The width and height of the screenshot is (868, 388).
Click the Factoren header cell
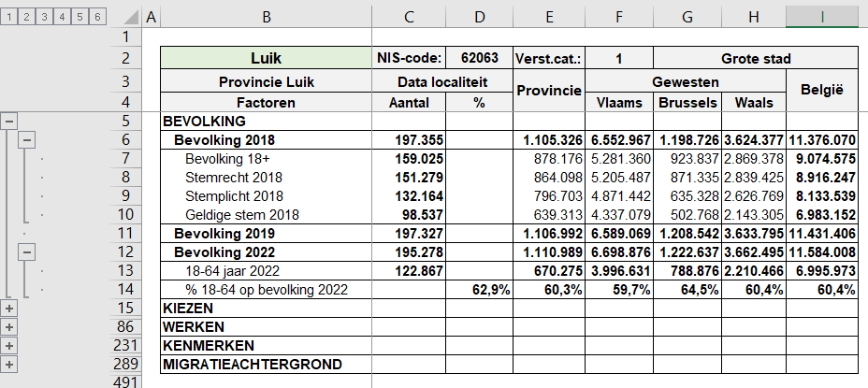267,103
